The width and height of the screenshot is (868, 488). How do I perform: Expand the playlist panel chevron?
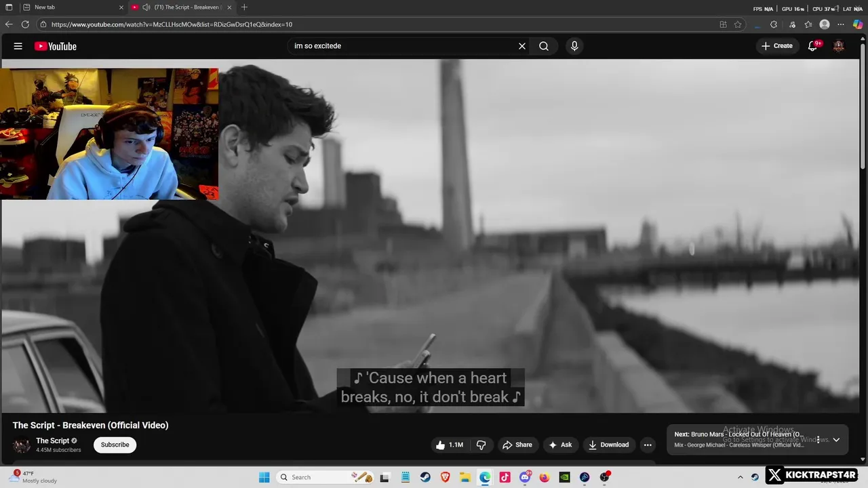click(836, 440)
